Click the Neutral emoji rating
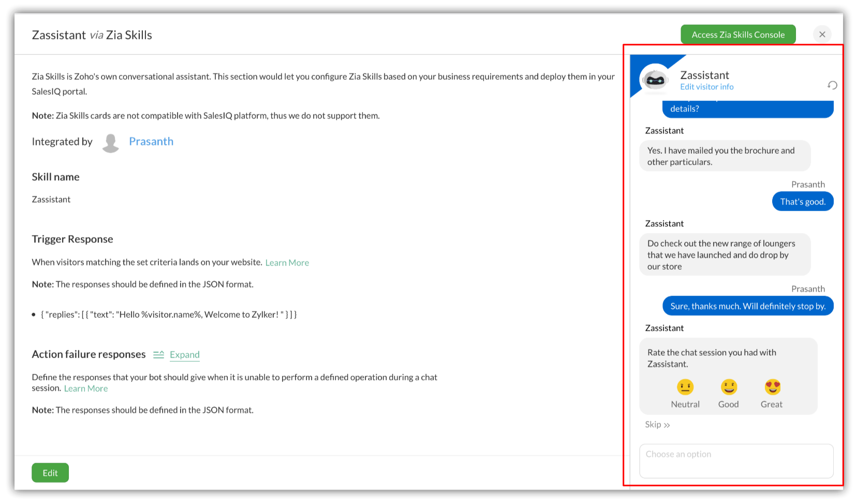Viewport: 857px width, 504px height. [x=685, y=387]
